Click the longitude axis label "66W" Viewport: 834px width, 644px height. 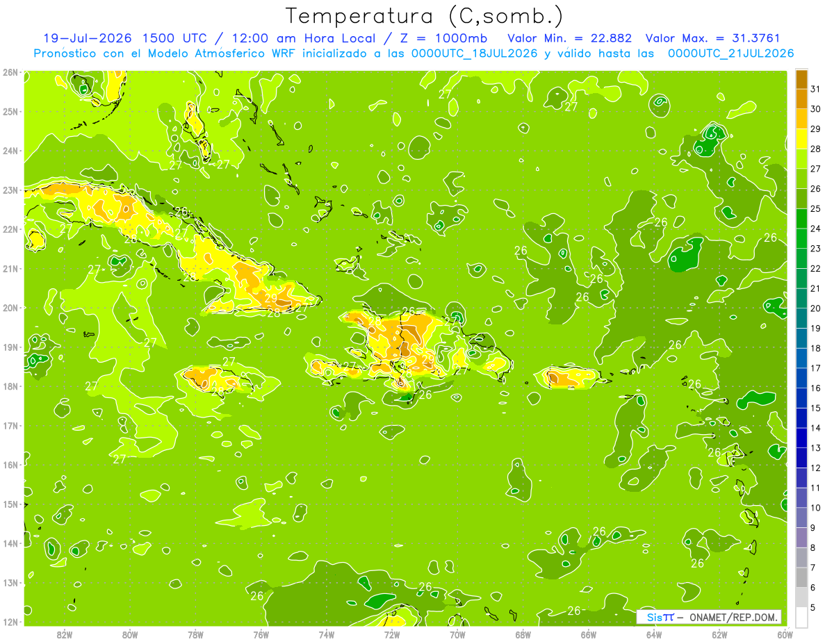point(588,634)
